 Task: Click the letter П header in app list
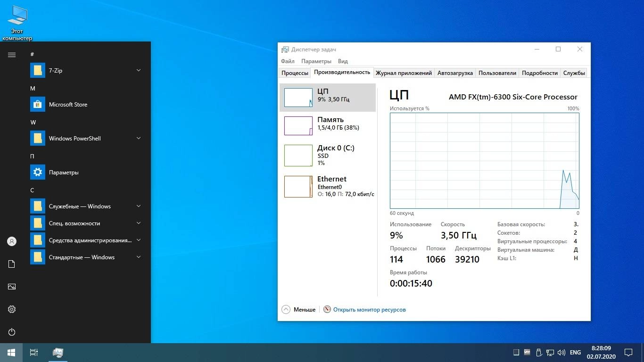32,156
